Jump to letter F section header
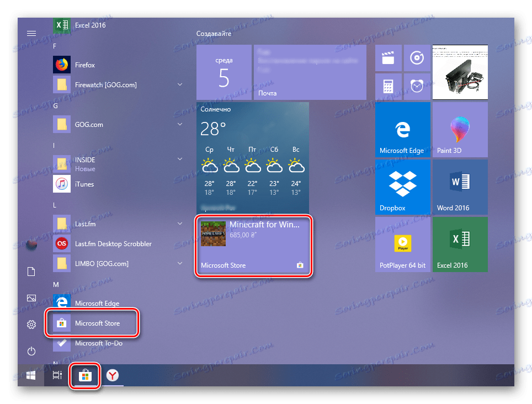The image size is (532, 404). (x=55, y=46)
